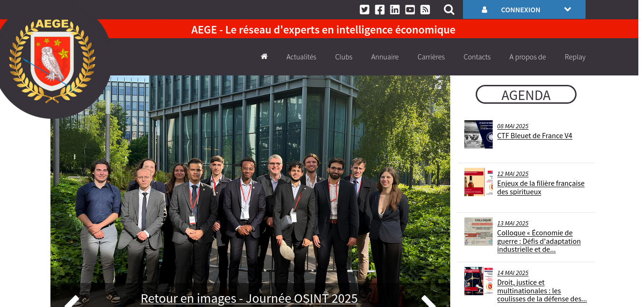Open the Twitter social icon
Screen dimensions: 644x307
pos(364,9)
